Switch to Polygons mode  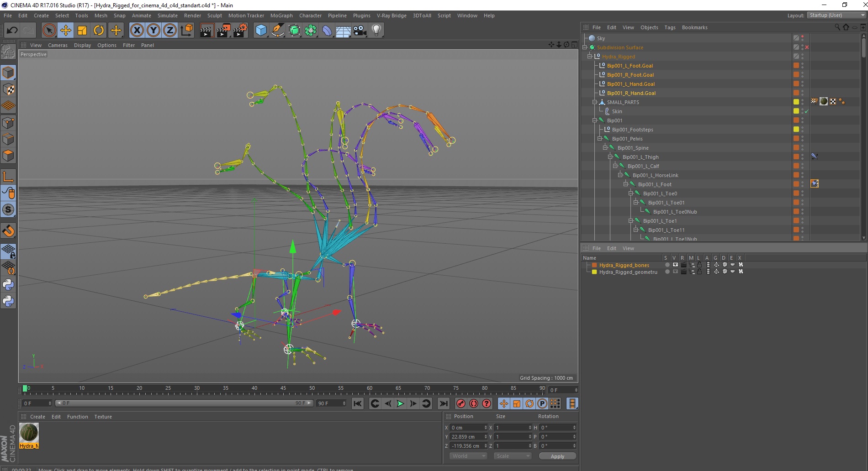pos(8,156)
